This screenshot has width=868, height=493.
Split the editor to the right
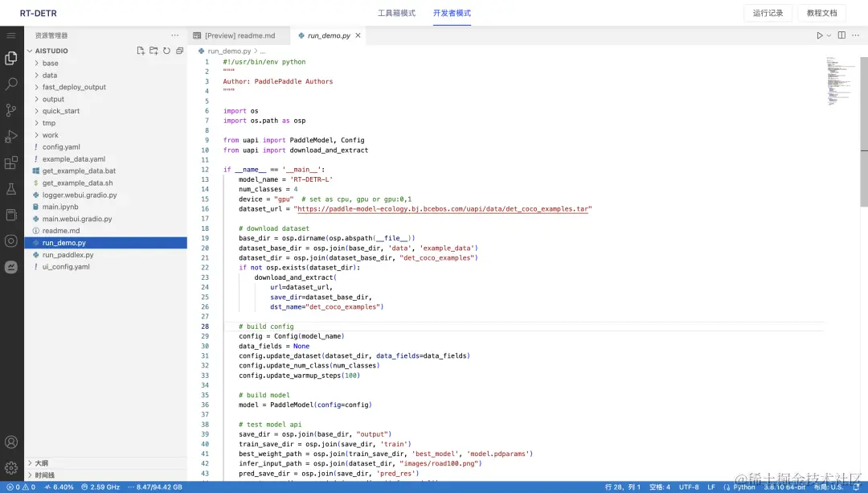(x=841, y=35)
